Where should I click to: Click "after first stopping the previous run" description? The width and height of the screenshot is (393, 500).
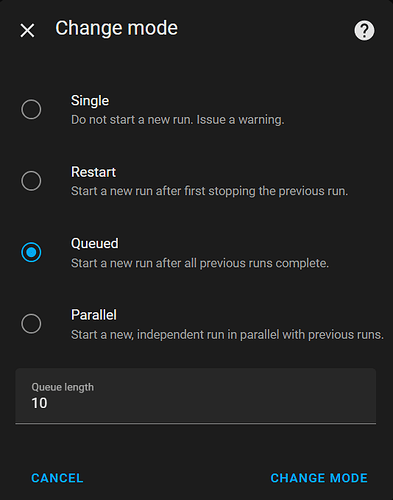pos(252,191)
